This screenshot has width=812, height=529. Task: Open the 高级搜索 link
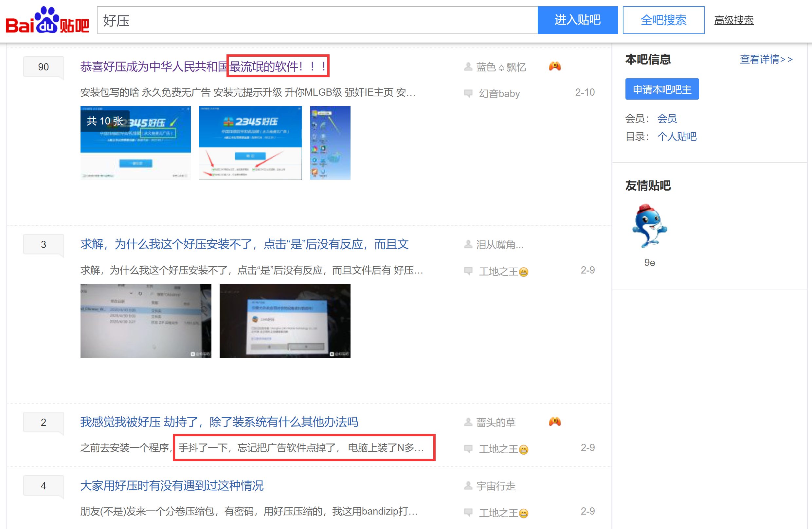[734, 21]
